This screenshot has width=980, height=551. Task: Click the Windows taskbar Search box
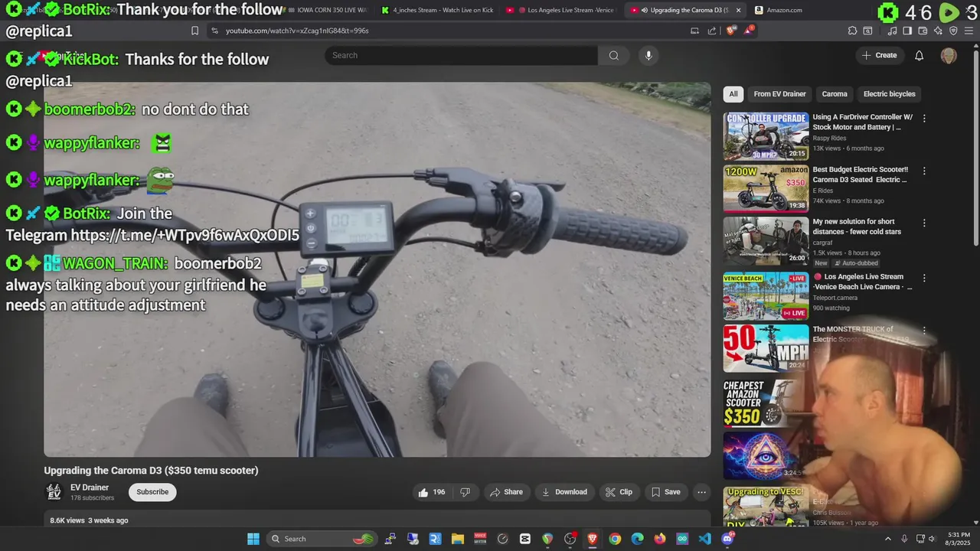(322, 539)
